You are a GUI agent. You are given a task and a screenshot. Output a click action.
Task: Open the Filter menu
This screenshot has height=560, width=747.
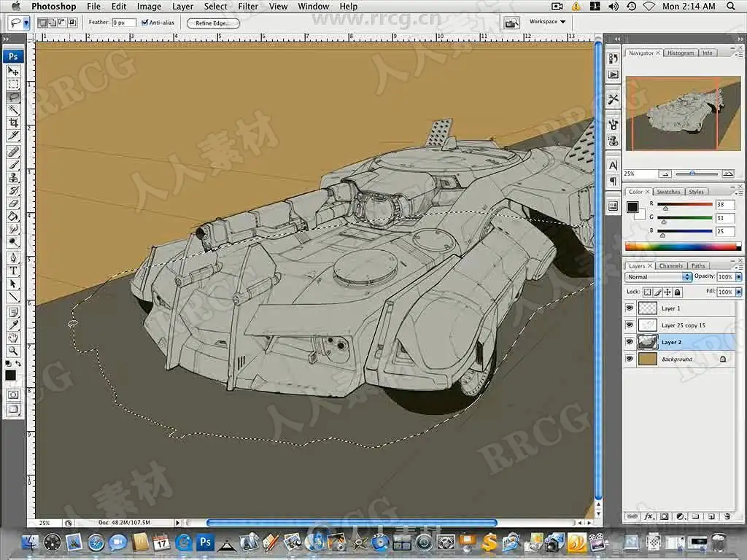tap(248, 7)
